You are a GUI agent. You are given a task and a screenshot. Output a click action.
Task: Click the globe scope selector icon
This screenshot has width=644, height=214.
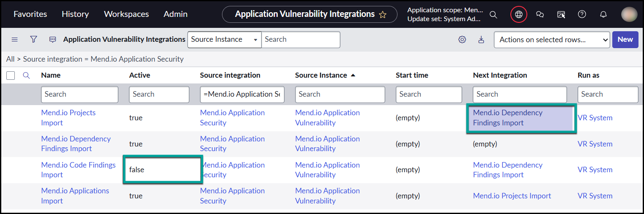pos(519,14)
